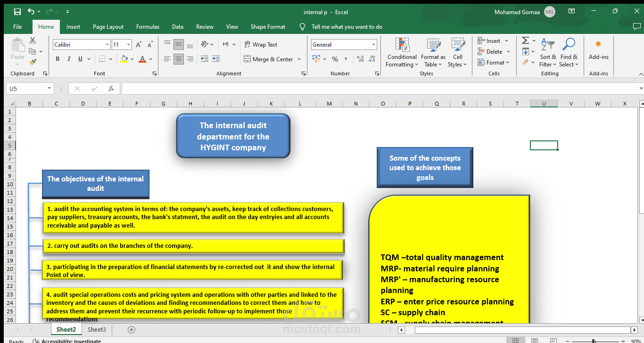The width and height of the screenshot is (644, 343).
Task: Open the Fill down tool
Action: [525, 51]
